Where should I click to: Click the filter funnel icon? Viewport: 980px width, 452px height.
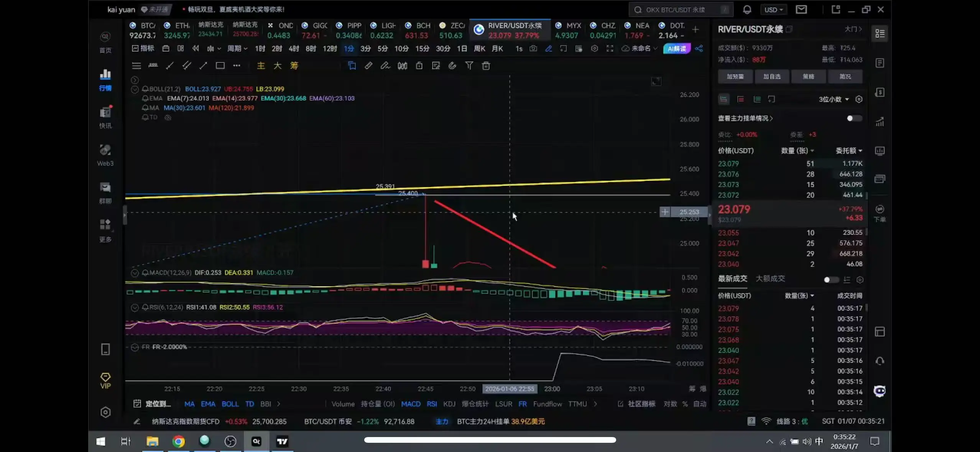tap(469, 66)
